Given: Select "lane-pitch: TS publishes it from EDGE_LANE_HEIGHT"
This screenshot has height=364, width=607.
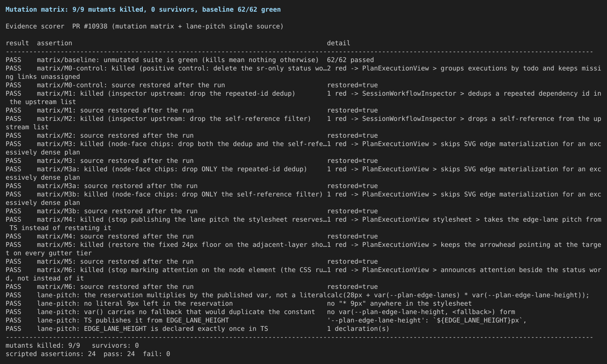Looking at the screenshot, I should pos(133,320).
